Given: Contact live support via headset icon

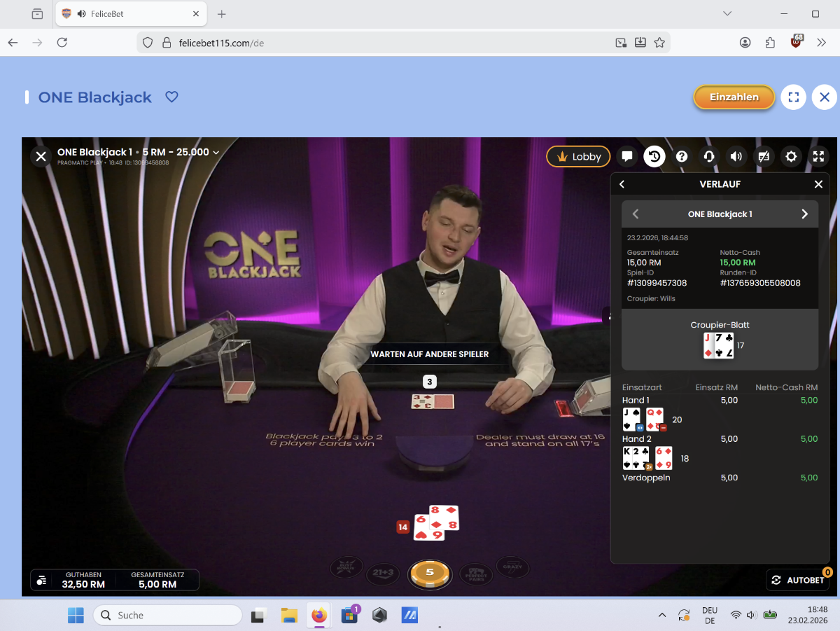Looking at the screenshot, I should click(709, 157).
